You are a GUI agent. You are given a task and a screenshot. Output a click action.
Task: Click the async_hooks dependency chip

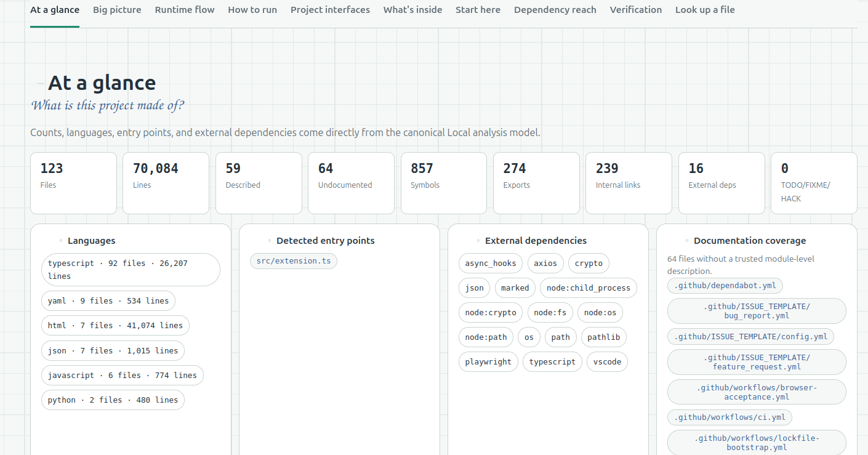[491, 264]
